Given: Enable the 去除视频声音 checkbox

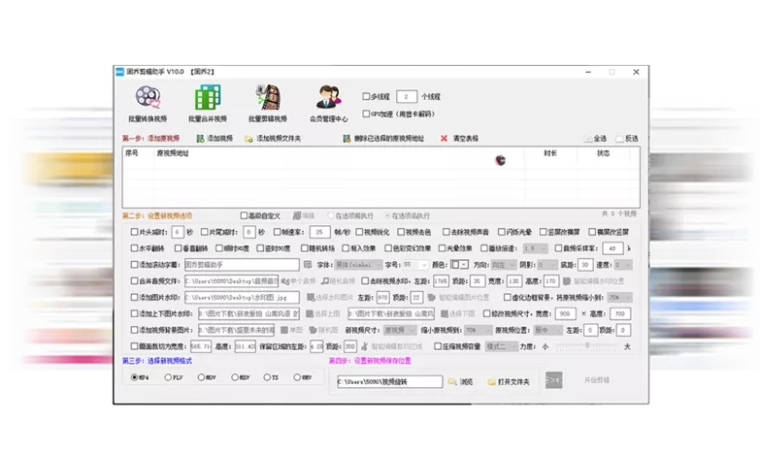Looking at the screenshot, I should click(446, 232).
